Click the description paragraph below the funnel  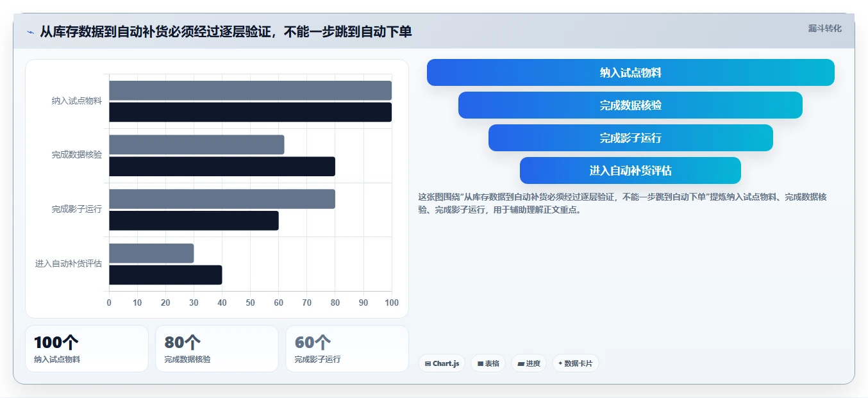[622, 203]
